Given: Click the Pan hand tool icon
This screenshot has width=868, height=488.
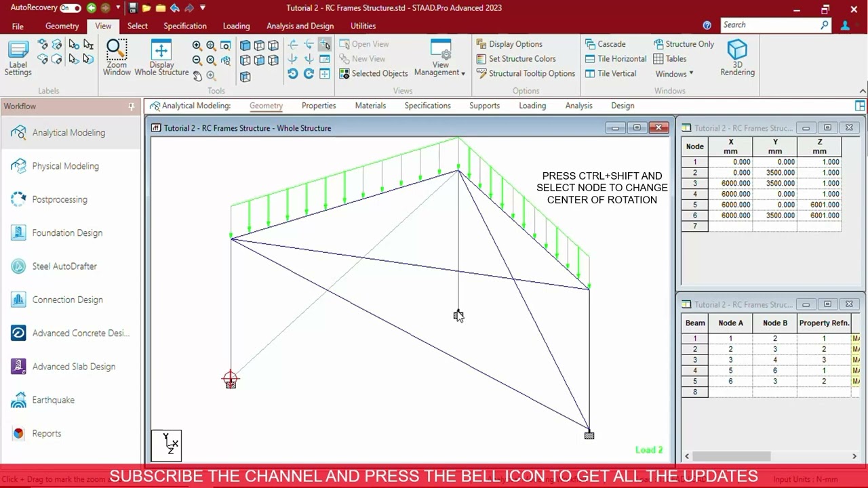Looking at the screenshot, I should tap(197, 75).
